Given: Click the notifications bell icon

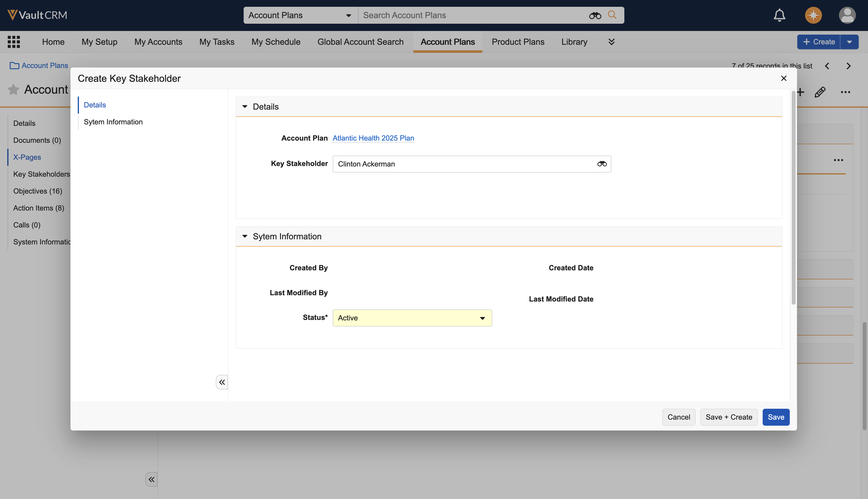Looking at the screenshot, I should pos(779,15).
